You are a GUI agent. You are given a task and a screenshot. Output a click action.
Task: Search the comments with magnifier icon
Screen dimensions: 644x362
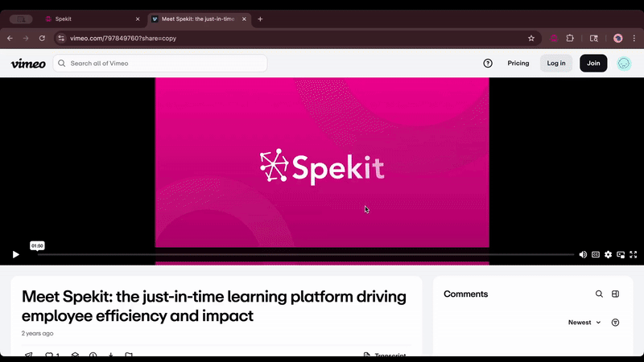(x=599, y=294)
